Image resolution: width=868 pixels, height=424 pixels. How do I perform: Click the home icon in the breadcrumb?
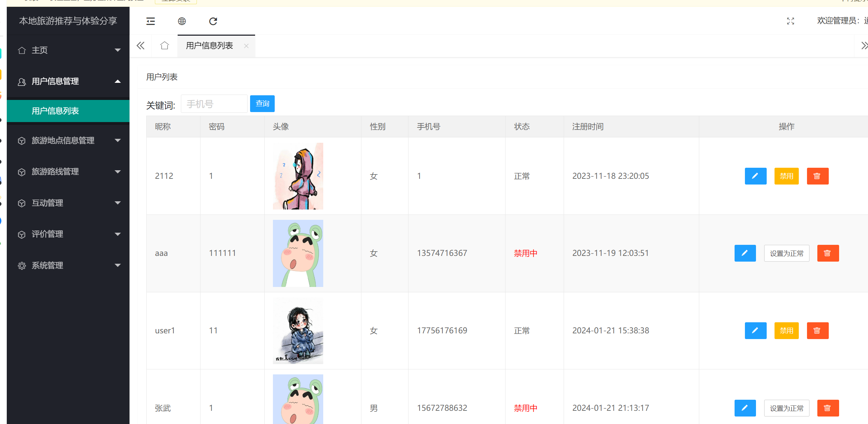[x=164, y=46]
